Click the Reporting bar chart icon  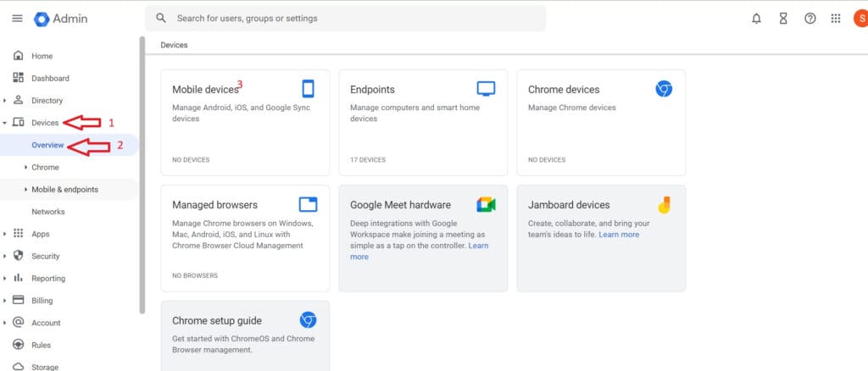[19, 278]
